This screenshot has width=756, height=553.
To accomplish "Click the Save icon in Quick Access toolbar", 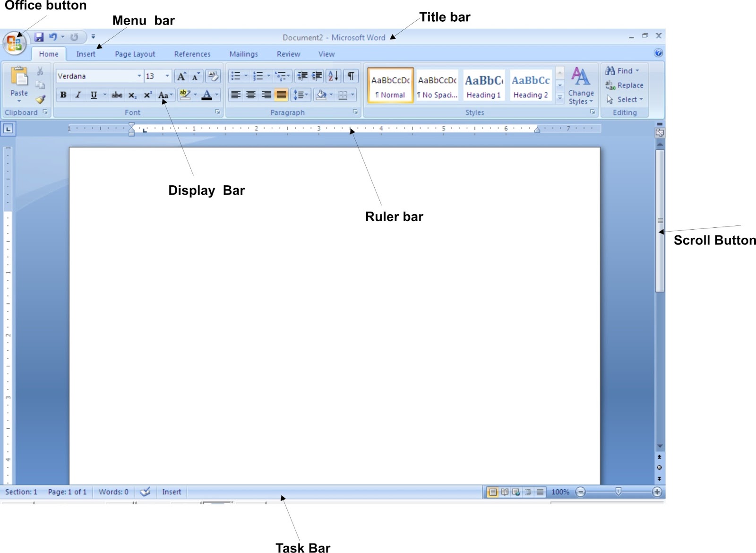I will 39,37.
